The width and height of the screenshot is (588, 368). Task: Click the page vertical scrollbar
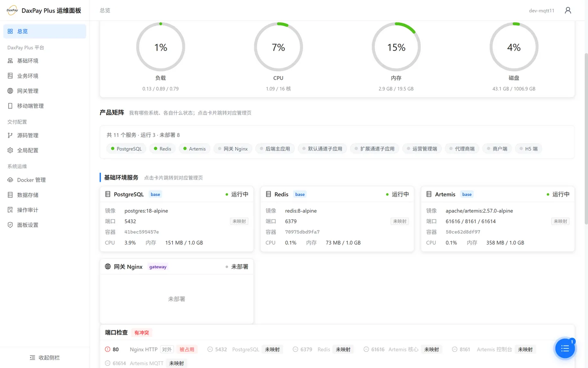[586, 139]
